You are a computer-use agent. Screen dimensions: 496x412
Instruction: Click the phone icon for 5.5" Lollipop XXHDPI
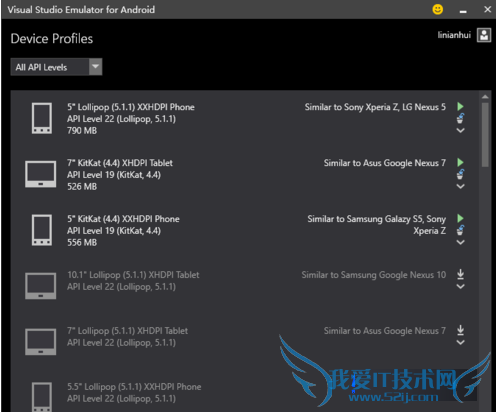42,397
